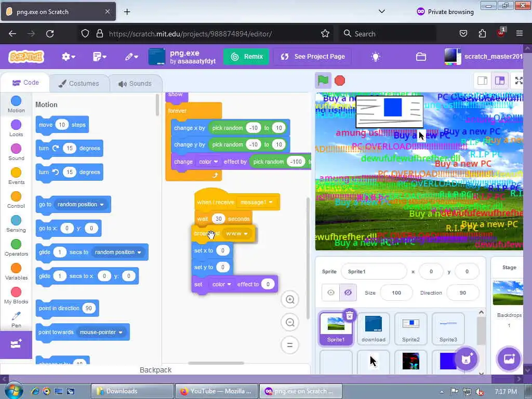532x399 pixels.
Task: Select the Sprite3 thumbnail
Action: (448, 329)
